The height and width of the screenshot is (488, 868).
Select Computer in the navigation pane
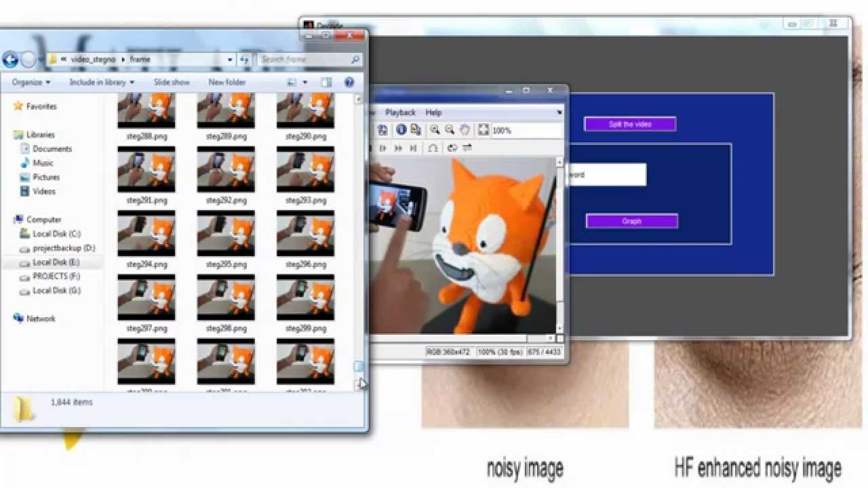point(43,220)
